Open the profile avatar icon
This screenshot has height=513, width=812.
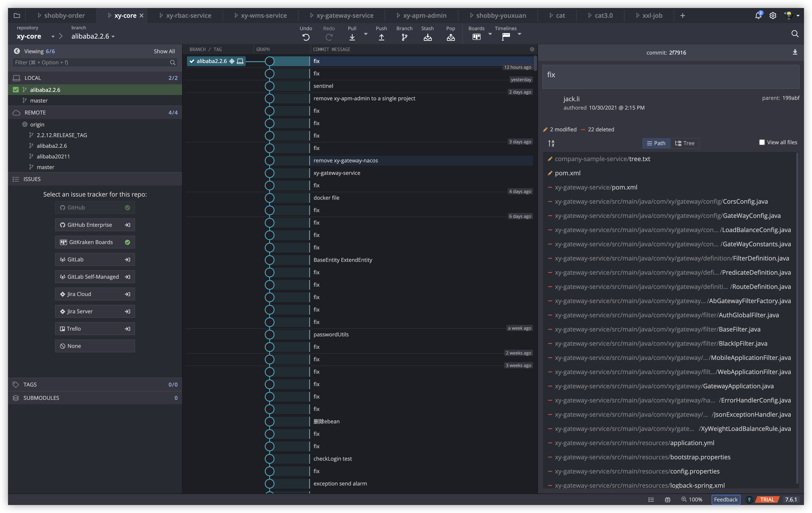pos(788,16)
